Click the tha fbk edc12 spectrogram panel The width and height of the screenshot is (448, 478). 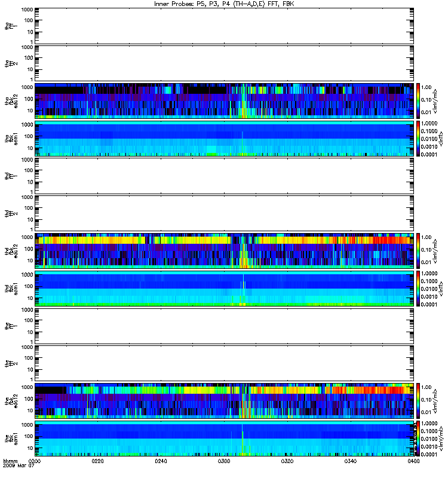tap(225, 101)
